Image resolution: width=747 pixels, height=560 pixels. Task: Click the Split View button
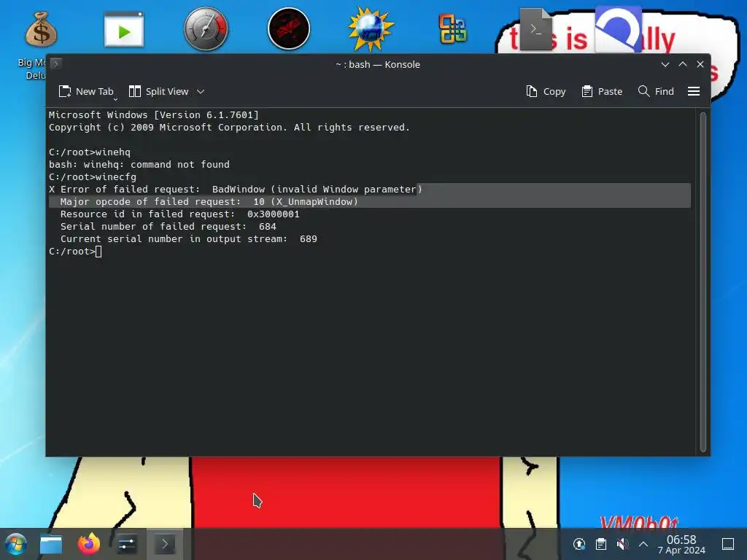[x=158, y=91]
